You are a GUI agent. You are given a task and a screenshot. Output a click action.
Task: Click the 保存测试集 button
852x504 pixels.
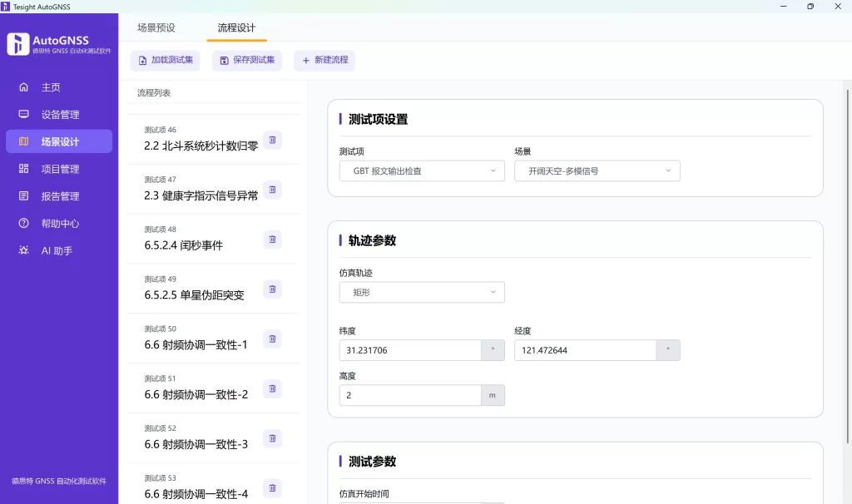pyautogui.click(x=247, y=60)
